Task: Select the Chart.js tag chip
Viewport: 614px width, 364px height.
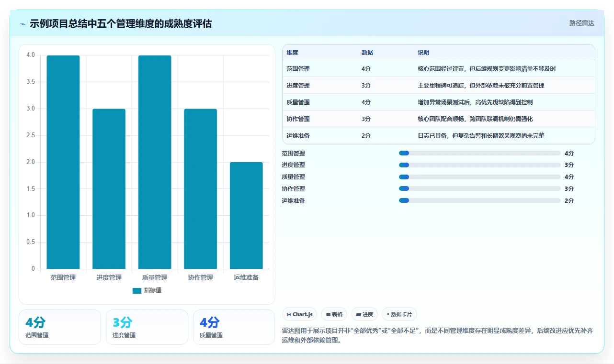Action: point(299,314)
